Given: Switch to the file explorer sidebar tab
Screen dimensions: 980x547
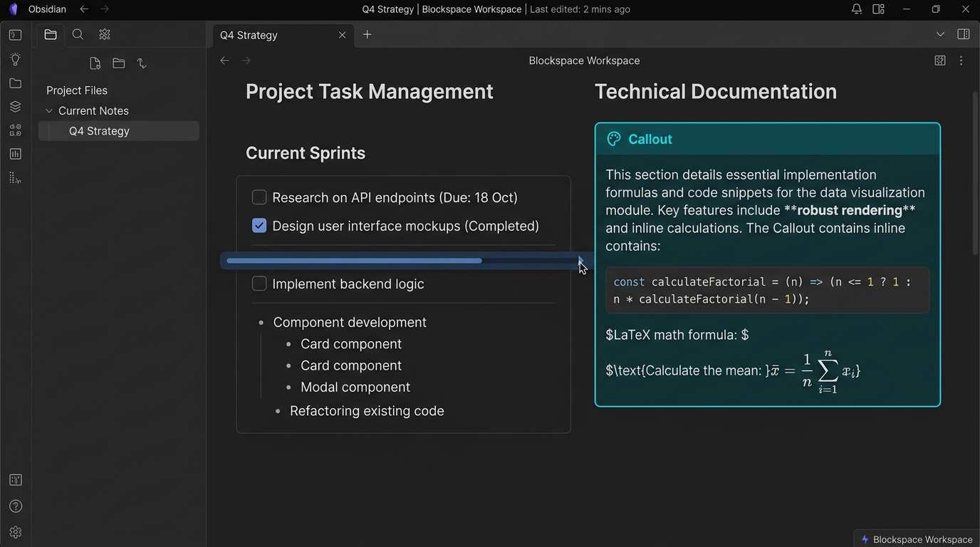Looking at the screenshot, I should click(x=51, y=34).
